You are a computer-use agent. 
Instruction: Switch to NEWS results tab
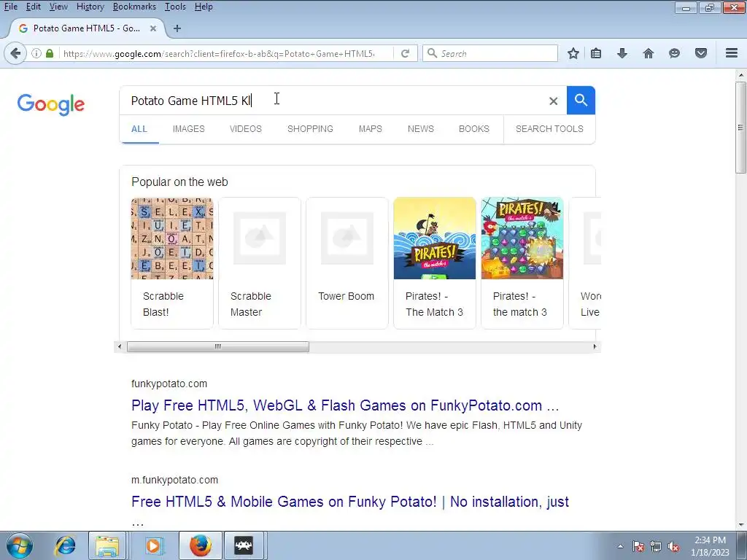[x=421, y=129]
